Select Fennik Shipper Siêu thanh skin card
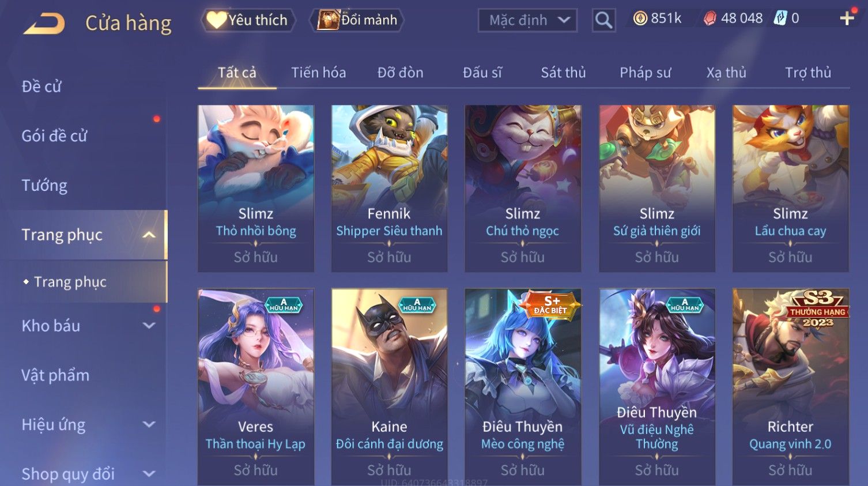The height and width of the screenshot is (486, 868). pyautogui.click(x=389, y=189)
